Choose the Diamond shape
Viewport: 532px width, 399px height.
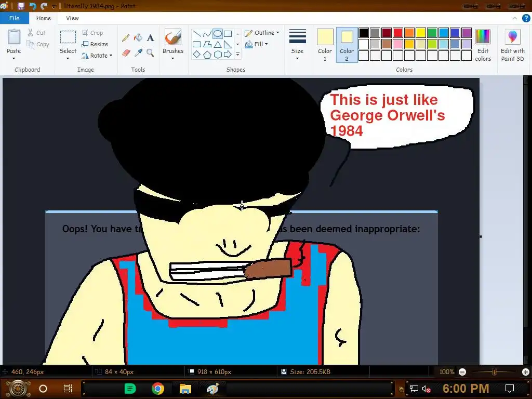[196, 54]
